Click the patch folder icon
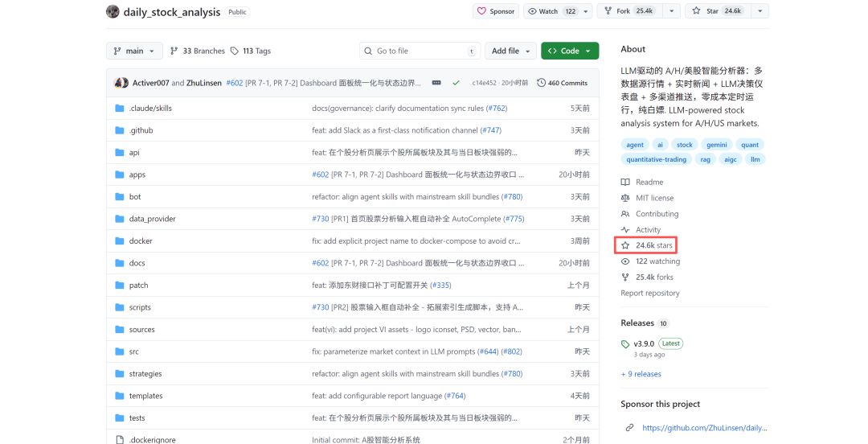This screenshot has width=868, height=444. tap(120, 286)
